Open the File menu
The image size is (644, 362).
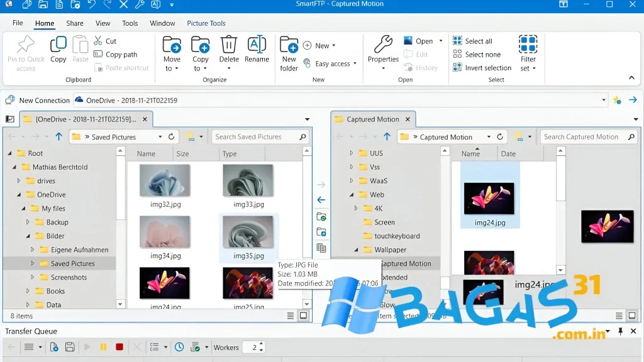[x=18, y=23]
